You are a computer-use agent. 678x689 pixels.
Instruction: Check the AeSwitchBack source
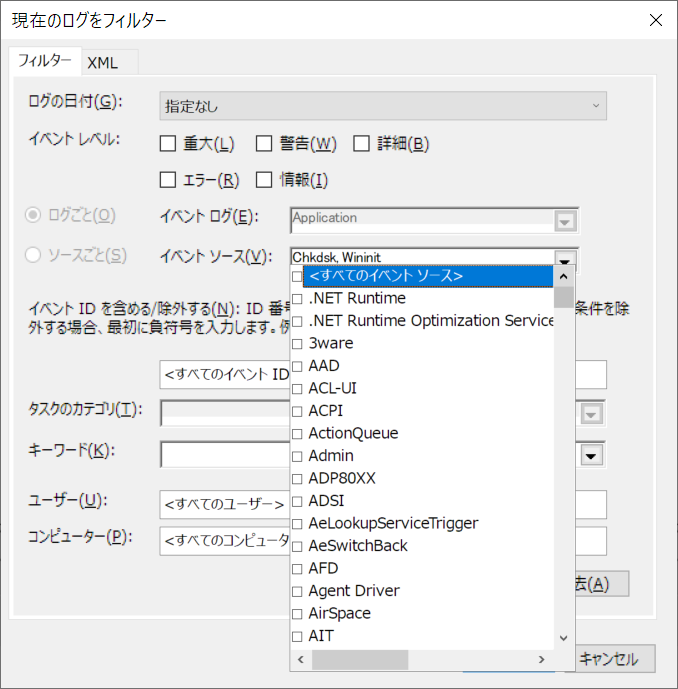pos(297,546)
